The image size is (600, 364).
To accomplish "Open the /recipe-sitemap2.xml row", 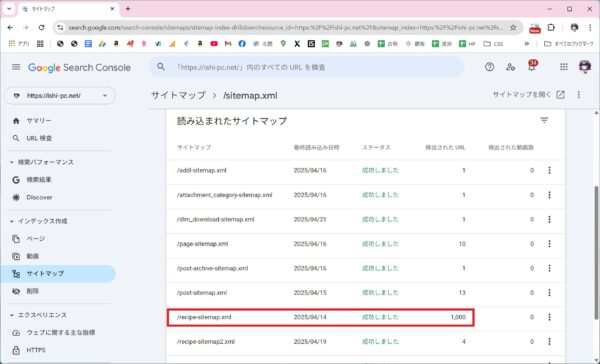I will click(365, 341).
